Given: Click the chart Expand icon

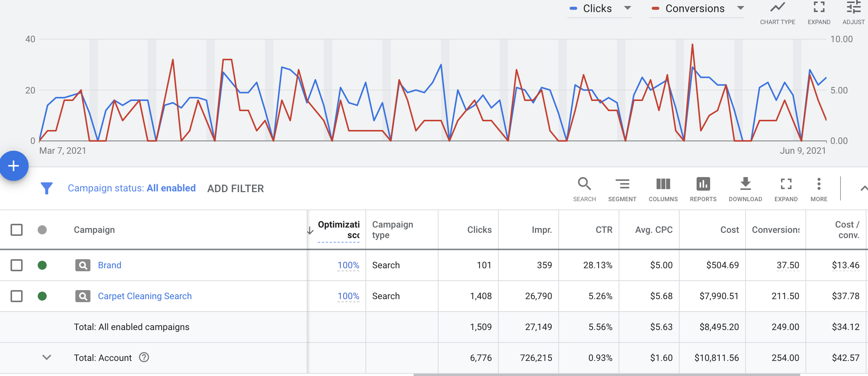Looking at the screenshot, I should point(819,8).
